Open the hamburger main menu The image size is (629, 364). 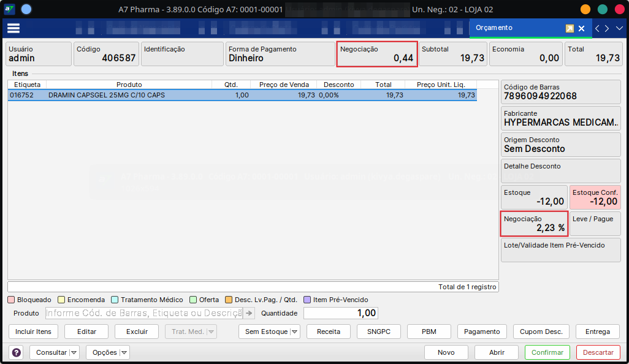click(x=13, y=28)
